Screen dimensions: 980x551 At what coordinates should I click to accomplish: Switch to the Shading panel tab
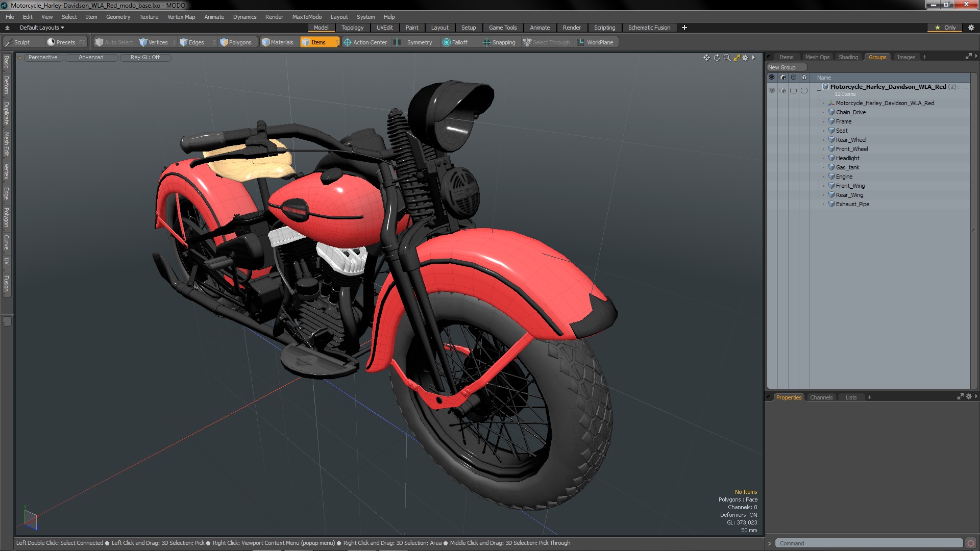coord(848,57)
